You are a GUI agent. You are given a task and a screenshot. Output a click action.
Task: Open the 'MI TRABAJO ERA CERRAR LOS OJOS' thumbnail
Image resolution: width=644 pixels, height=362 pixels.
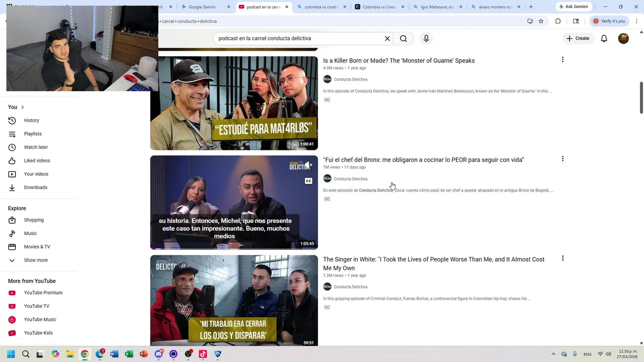[234, 300]
